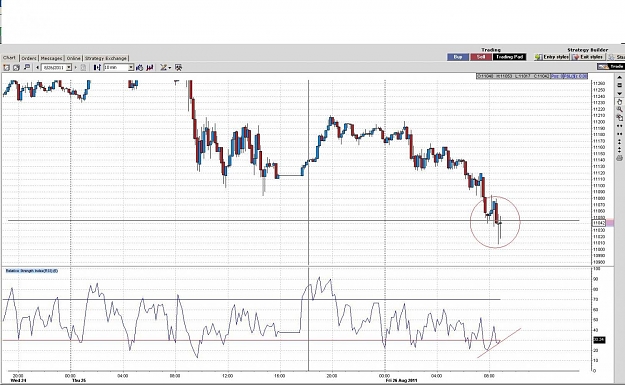
Task: Open the drawing tools dropdown
Action: coord(165,68)
